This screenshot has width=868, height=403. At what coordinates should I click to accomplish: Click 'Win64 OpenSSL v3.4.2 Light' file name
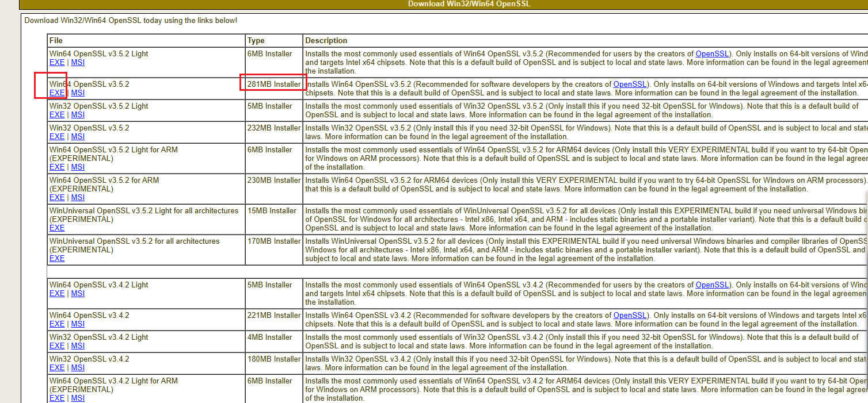pyautogui.click(x=98, y=285)
